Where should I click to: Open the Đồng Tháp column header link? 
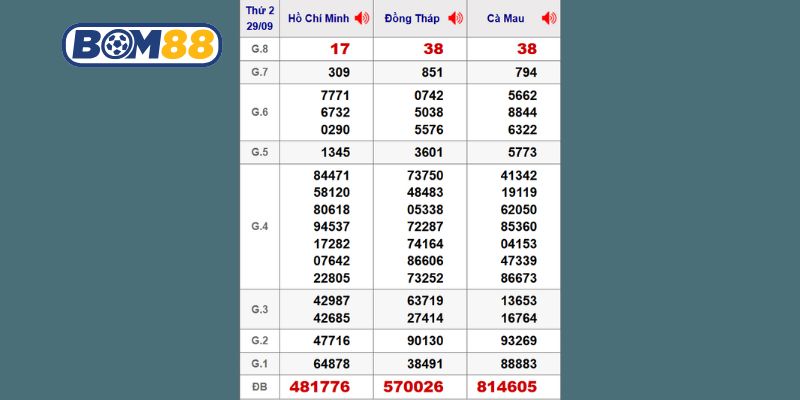point(412,18)
